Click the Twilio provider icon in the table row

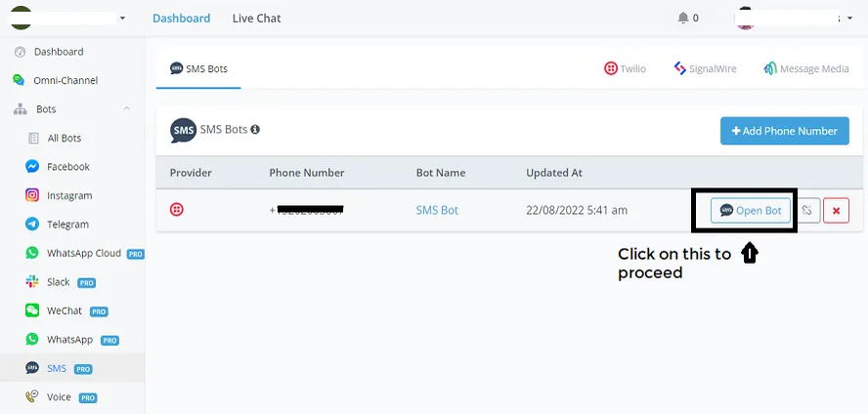point(177,210)
